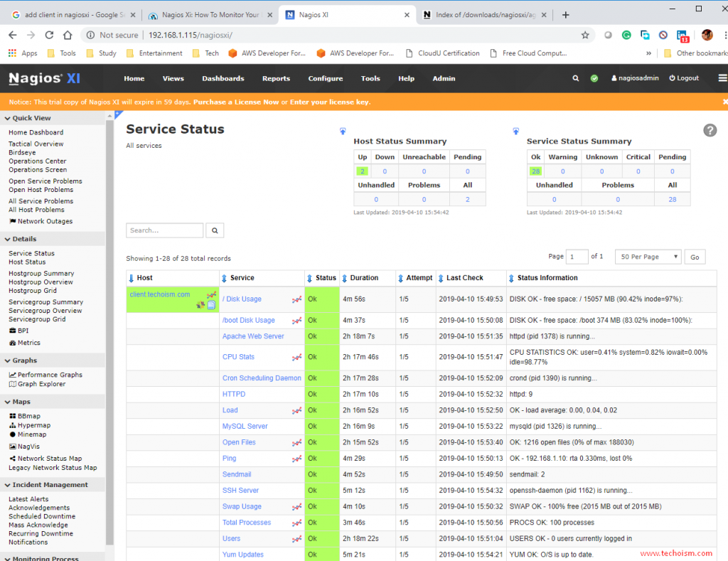Click the Service Status Summary dashlet pin icon
The image size is (728, 561).
[x=516, y=132]
